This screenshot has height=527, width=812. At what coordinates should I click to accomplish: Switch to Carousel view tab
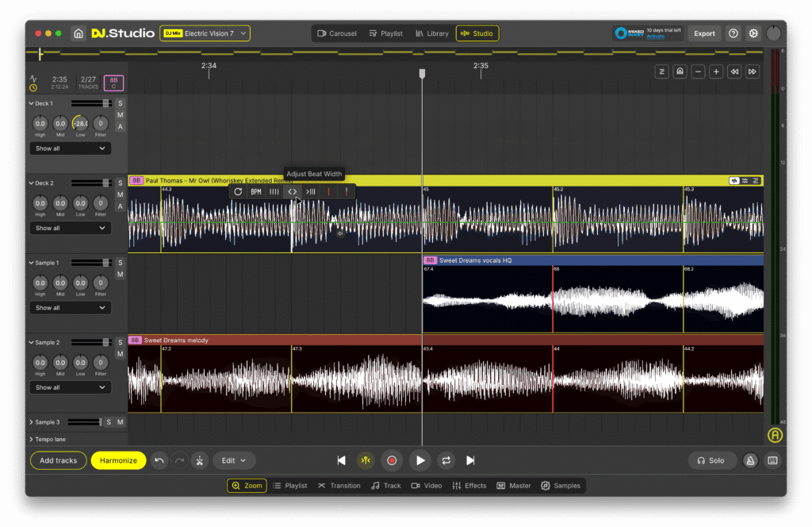pyautogui.click(x=336, y=33)
